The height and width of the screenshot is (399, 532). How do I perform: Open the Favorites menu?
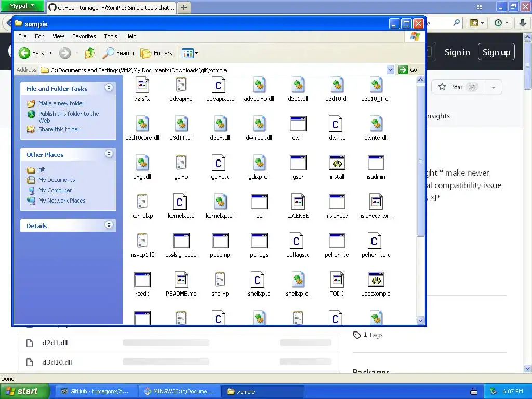tap(84, 36)
